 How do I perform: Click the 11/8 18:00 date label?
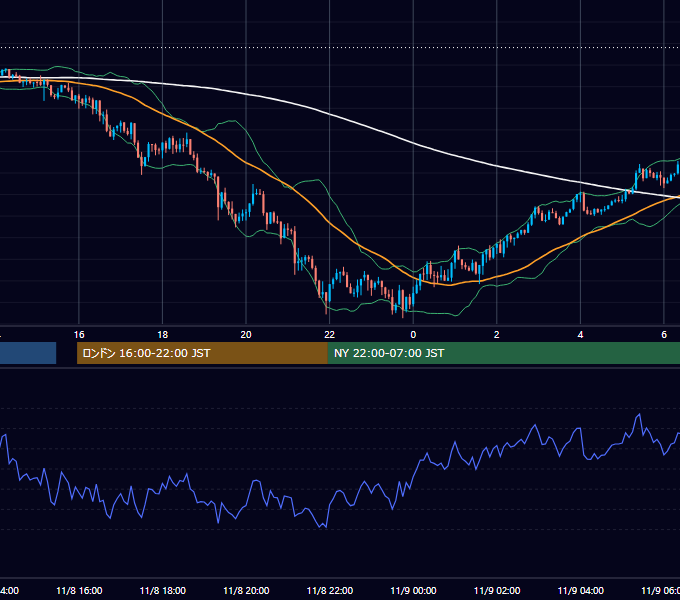pyautogui.click(x=163, y=591)
